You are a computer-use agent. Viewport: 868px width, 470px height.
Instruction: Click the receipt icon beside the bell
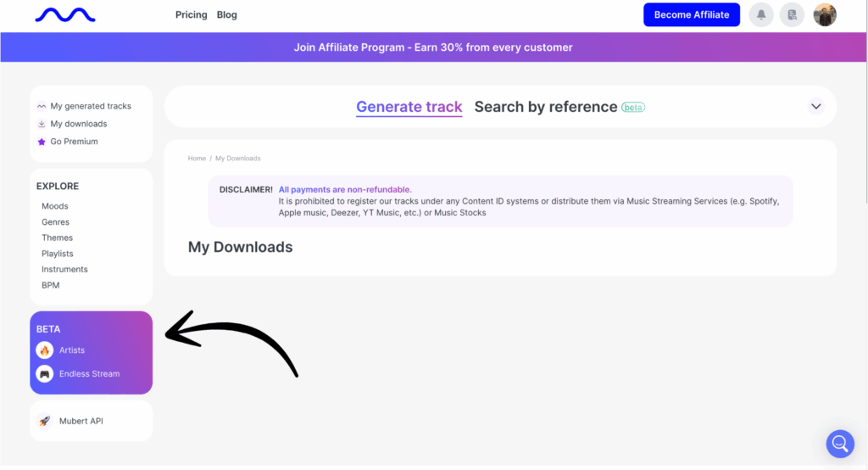point(792,15)
